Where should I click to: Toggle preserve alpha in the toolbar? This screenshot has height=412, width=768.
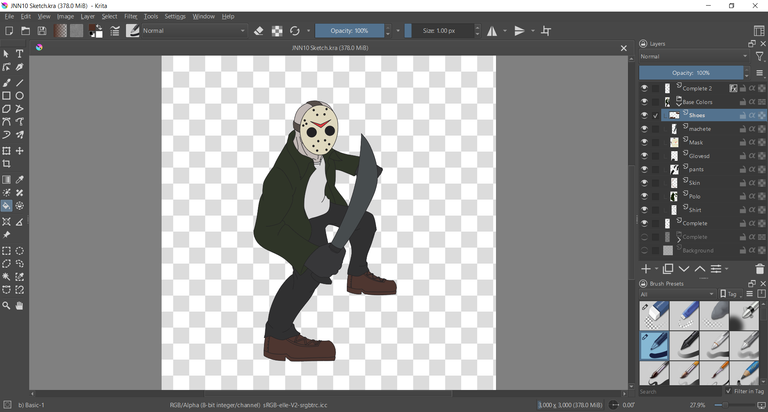click(x=277, y=31)
